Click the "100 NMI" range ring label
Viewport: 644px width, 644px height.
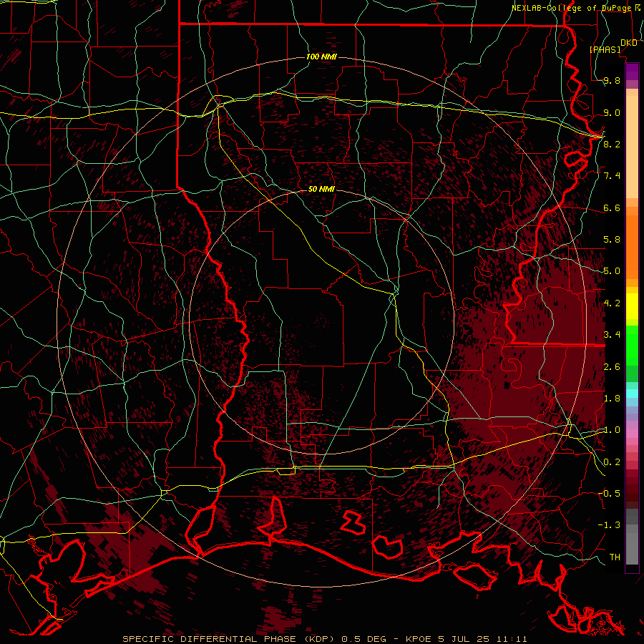click(321, 57)
